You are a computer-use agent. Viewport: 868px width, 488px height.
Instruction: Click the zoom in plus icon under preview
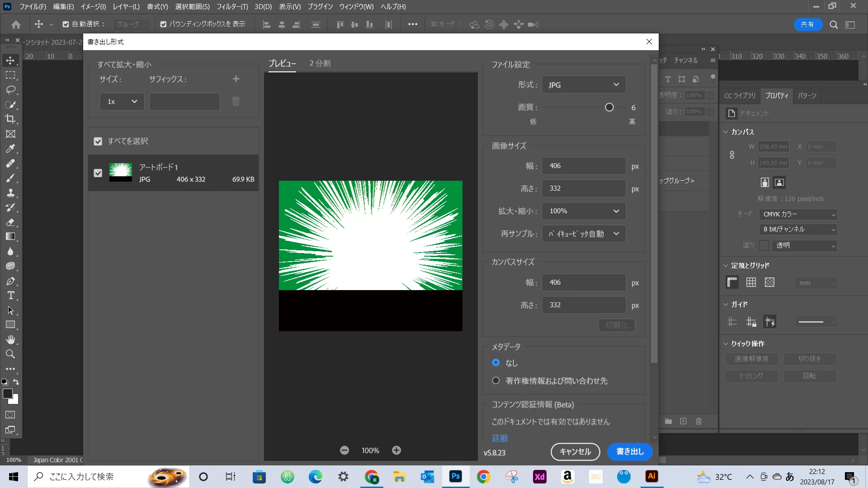pos(396,450)
